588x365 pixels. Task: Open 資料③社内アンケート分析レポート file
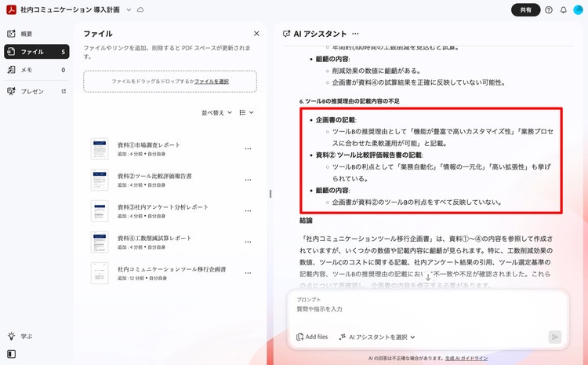pyautogui.click(x=163, y=207)
